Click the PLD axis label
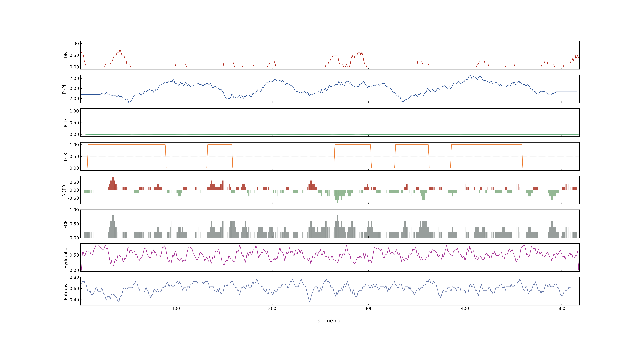This screenshot has width=644, height=343. tap(66, 123)
